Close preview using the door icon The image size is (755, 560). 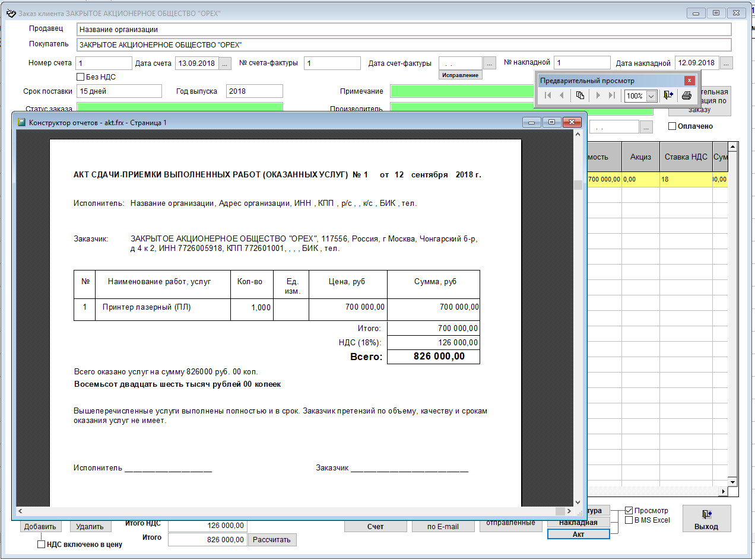tap(668, 96)
